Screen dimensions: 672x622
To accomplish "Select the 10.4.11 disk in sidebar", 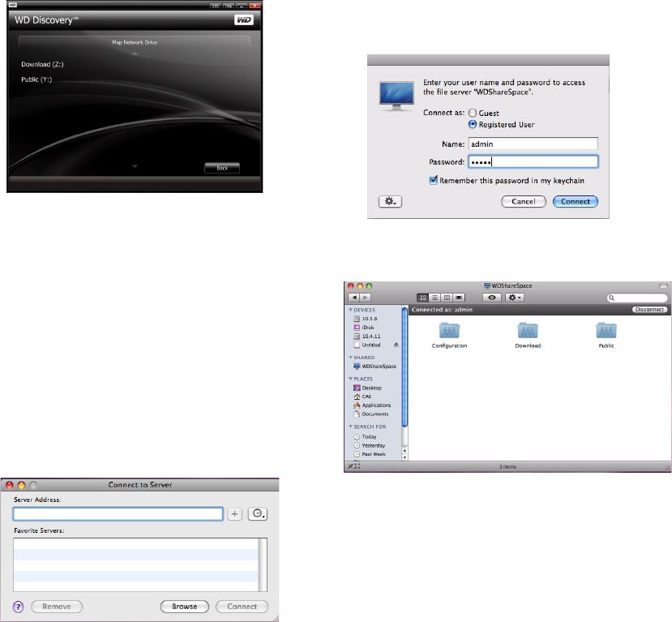I will point(367,336).
